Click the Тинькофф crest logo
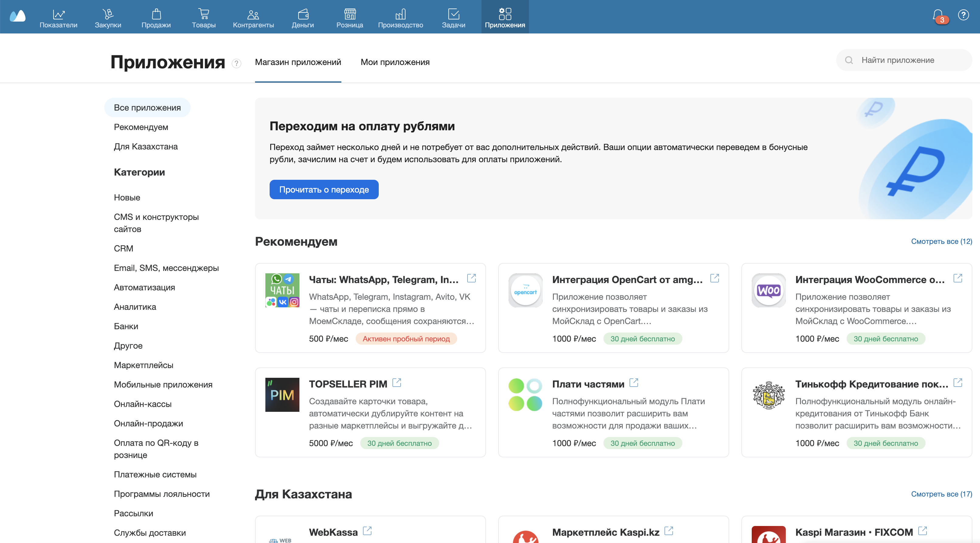The image size is (980, 543). (x=768, y=395)
